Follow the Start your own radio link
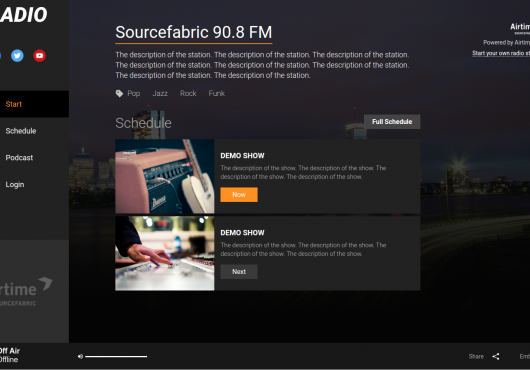The width and height of the screenshot is (530, 370). click(x=501, y=53)
